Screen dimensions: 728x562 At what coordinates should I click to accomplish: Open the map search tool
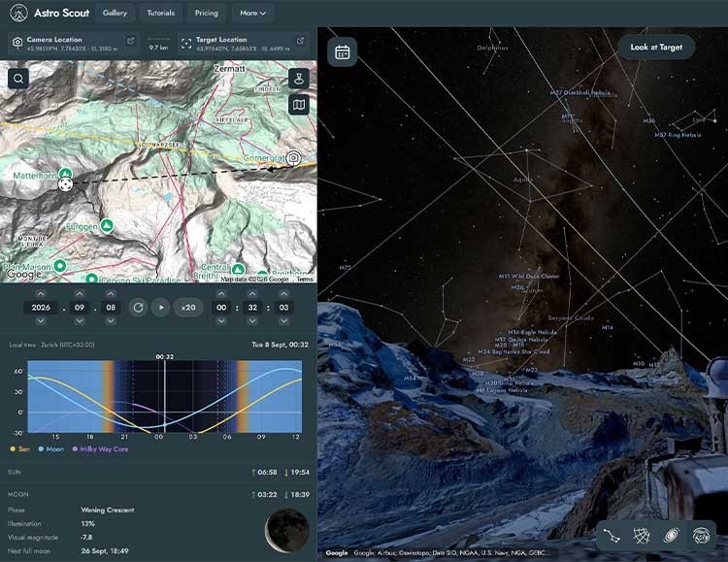pyautogui.click(x=18, y=79)
